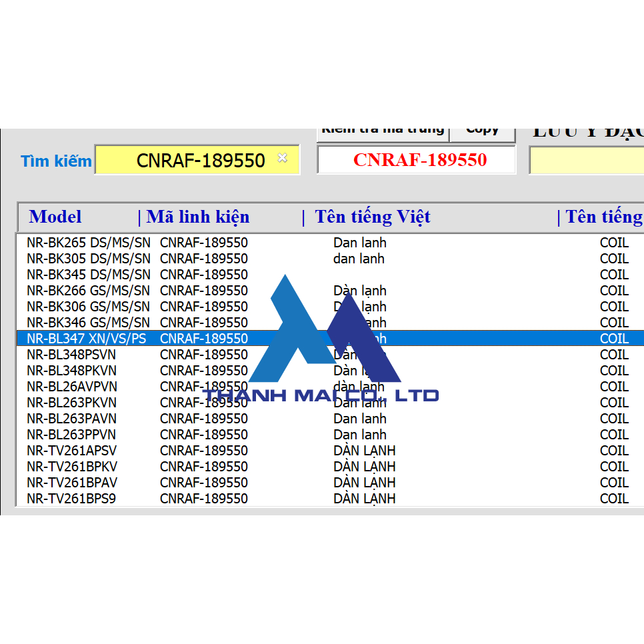Image resolution: width=644 pixels, height=644 pixels.
Task: Select the red CNRAF-189550 result box
Action: click(x=416, y=160)
